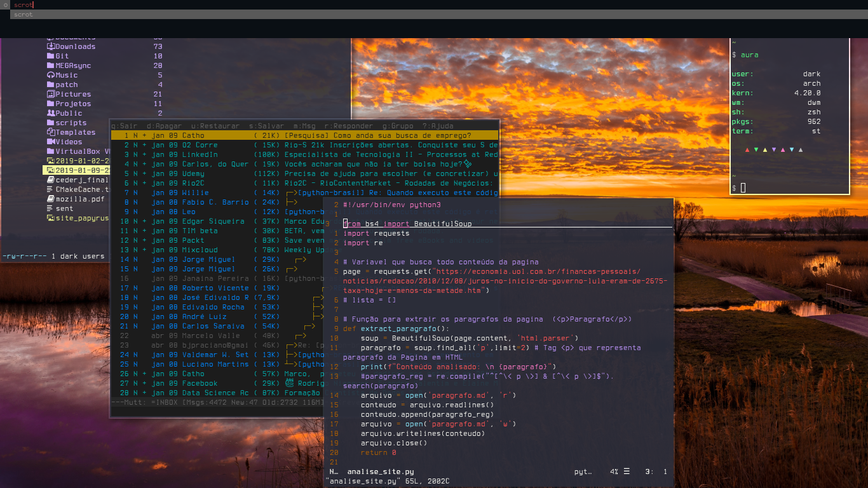Click the MEGAsync folder icon
This screenshot has height=488, width=868.
click(x=51, y=65)
